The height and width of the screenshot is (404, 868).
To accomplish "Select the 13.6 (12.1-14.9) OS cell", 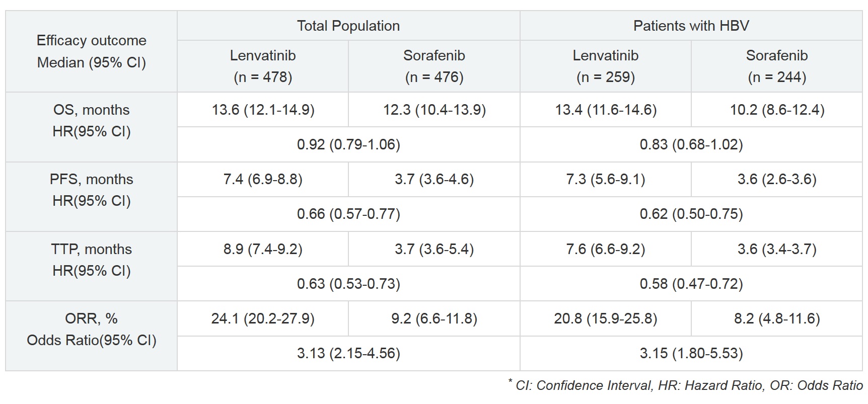I will (x=263, y=110).
